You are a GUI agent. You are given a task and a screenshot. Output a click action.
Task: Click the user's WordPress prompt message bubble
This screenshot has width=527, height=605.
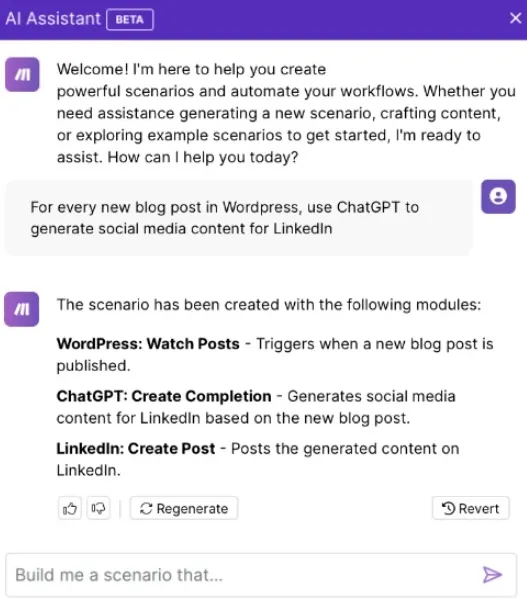coord(239,218)
